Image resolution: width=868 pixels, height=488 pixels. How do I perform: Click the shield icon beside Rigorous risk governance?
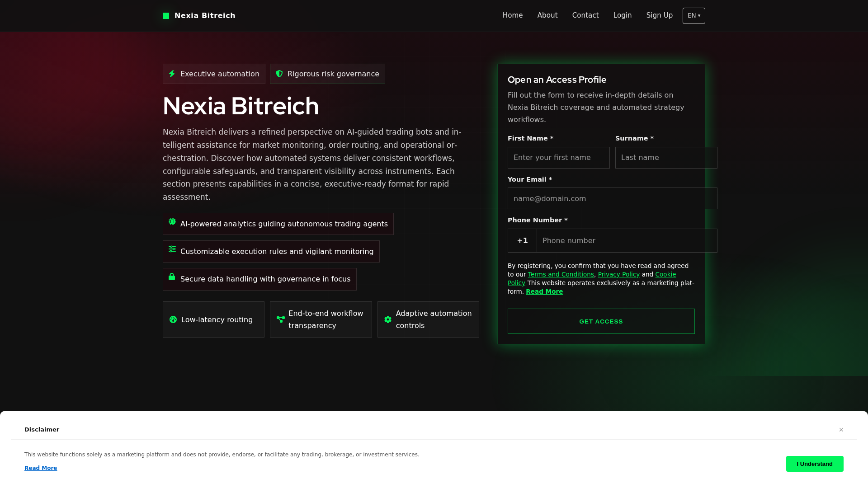click(x=279, y=74)
